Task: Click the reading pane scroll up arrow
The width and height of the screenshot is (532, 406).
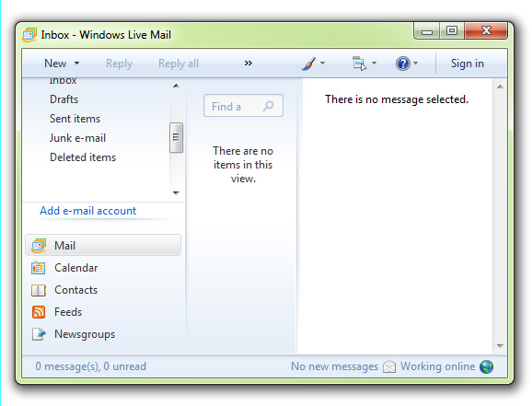Action: tap(500, 87)
